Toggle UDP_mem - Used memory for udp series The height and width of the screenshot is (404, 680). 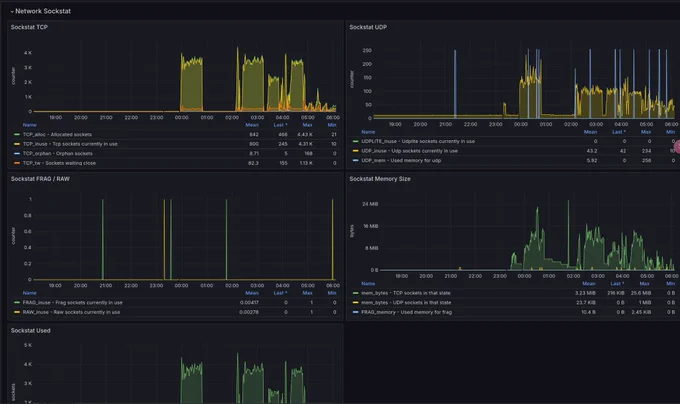click(x=401, y=160)
